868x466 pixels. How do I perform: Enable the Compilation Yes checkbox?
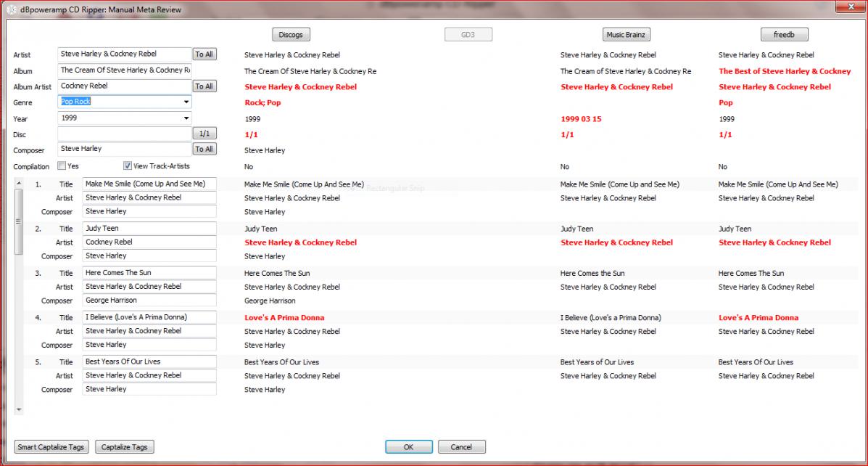[62, 165]
